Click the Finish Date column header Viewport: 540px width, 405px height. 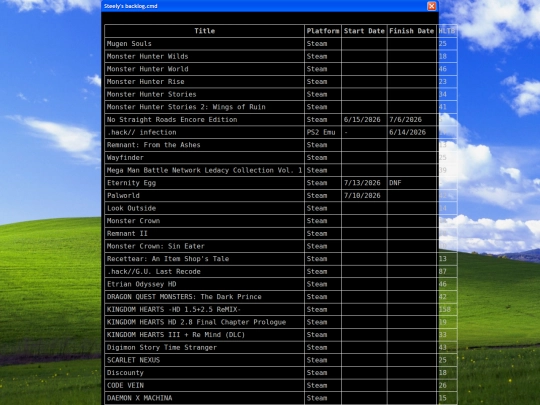point(412,31)
